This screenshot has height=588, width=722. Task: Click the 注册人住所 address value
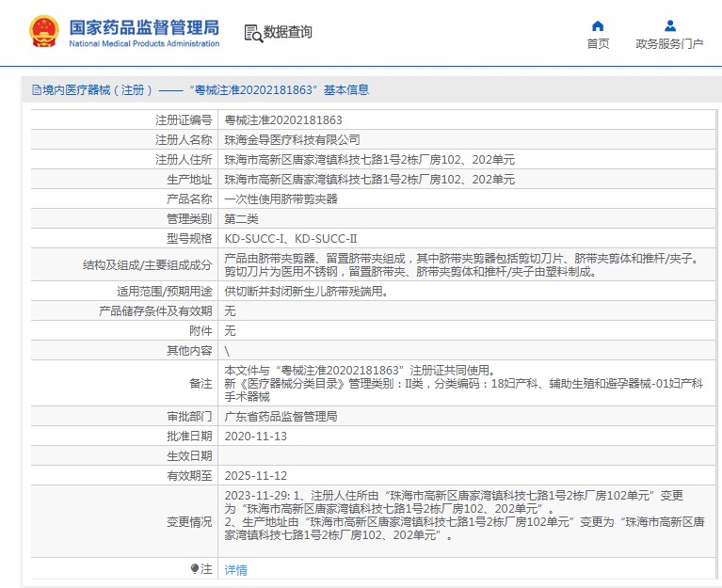pyautogui.click(x=369, y=160)
